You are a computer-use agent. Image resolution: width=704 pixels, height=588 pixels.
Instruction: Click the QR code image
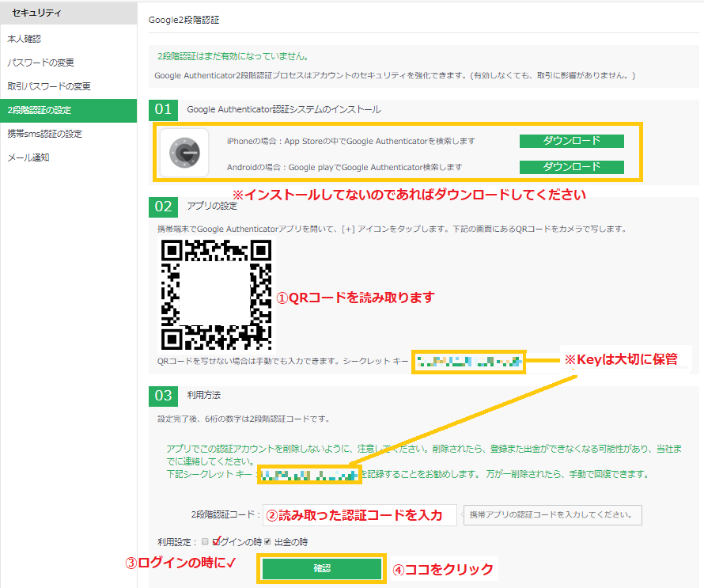coord(217,294)
